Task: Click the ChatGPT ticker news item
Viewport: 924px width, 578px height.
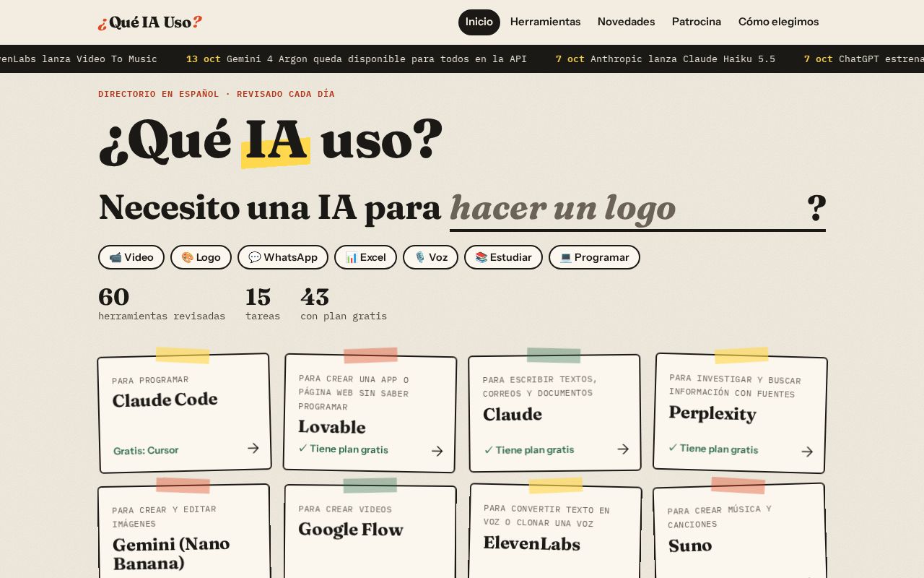Action: [864, 59]
